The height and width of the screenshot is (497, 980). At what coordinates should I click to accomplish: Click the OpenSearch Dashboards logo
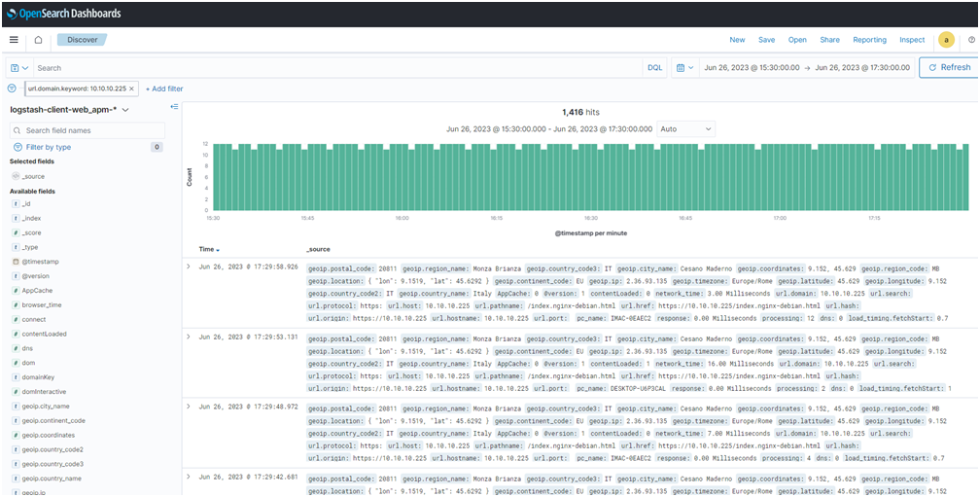pyautogui.click(x=64, y=13)
